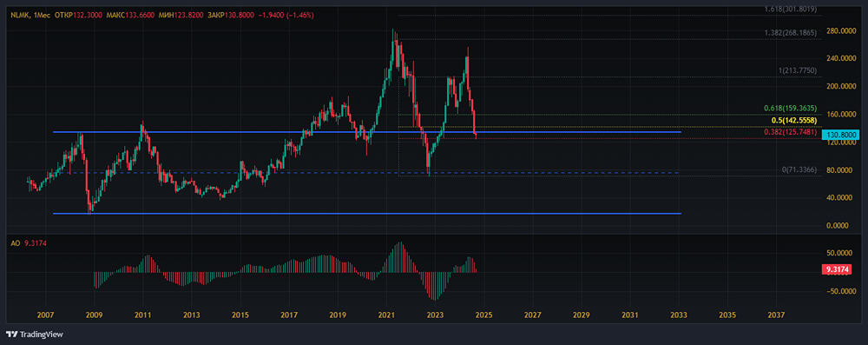Click the TradingView logo
This screenshot has height=345, width=868.
(x=35, y=335)
